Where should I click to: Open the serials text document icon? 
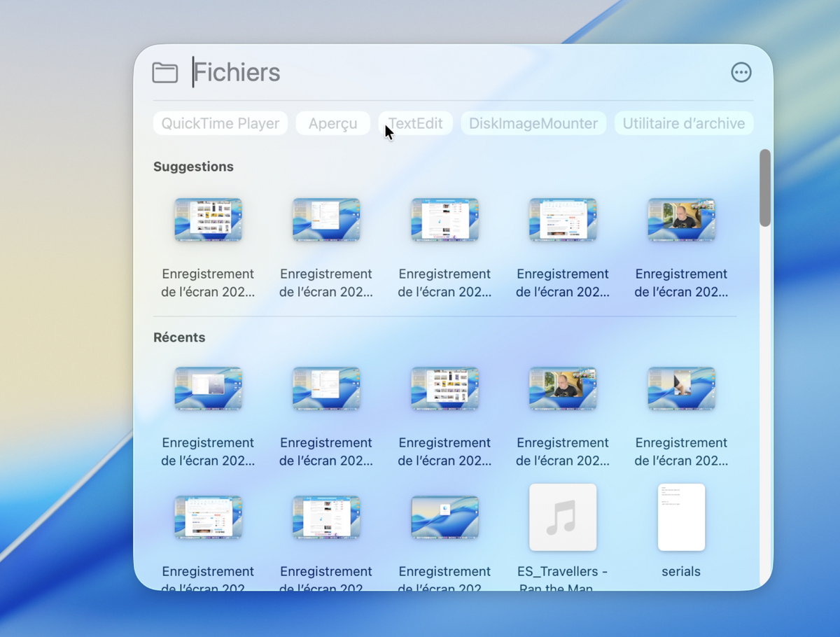[x=680, y=517]
